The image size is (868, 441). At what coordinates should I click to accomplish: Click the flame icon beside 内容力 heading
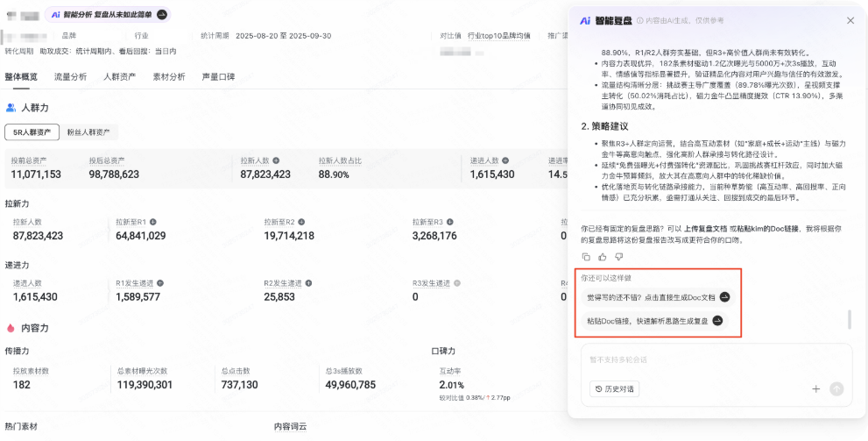tap(11, 328)
